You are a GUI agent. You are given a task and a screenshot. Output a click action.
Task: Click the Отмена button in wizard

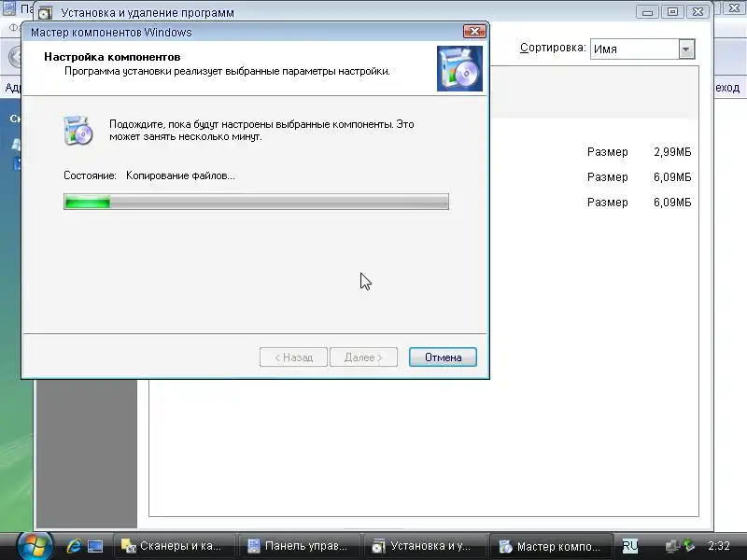click(x=443, y=357)
